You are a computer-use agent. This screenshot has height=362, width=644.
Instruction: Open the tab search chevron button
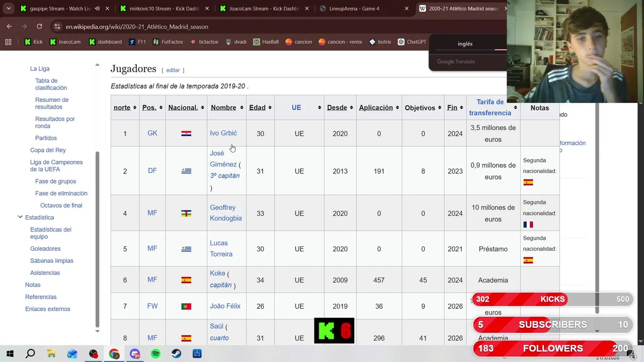[9, 8]
